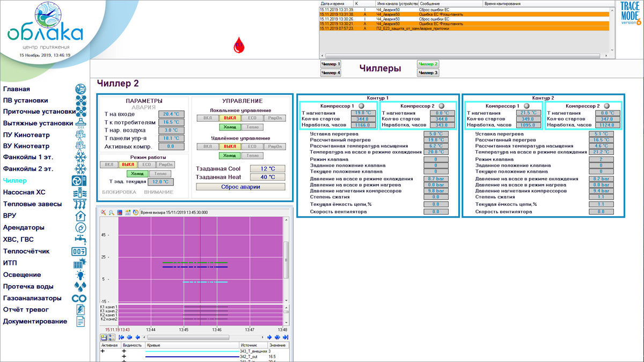Jump to trend start with first arrow
The height and width of the screenshot is (362, 644).
(x=122, y=337)
